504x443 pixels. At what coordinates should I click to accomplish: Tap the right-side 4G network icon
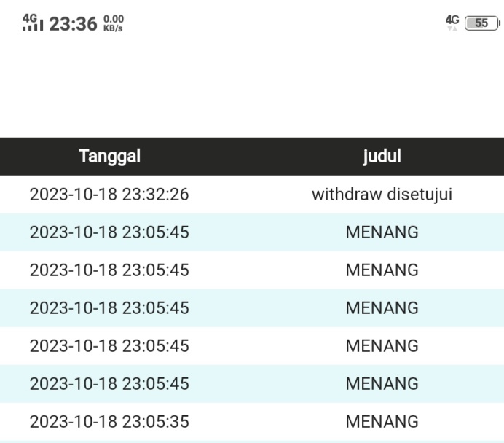coord(453,23)
